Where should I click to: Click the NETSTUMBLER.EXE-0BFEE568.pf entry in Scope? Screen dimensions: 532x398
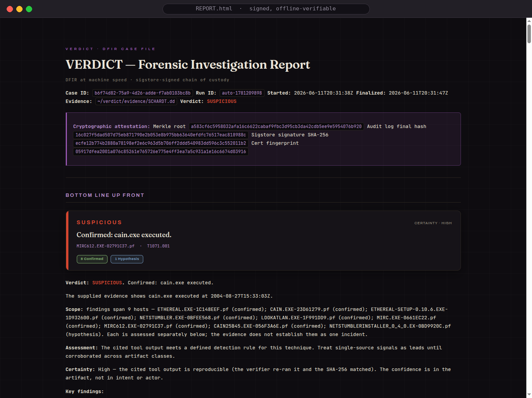[180, 318]
